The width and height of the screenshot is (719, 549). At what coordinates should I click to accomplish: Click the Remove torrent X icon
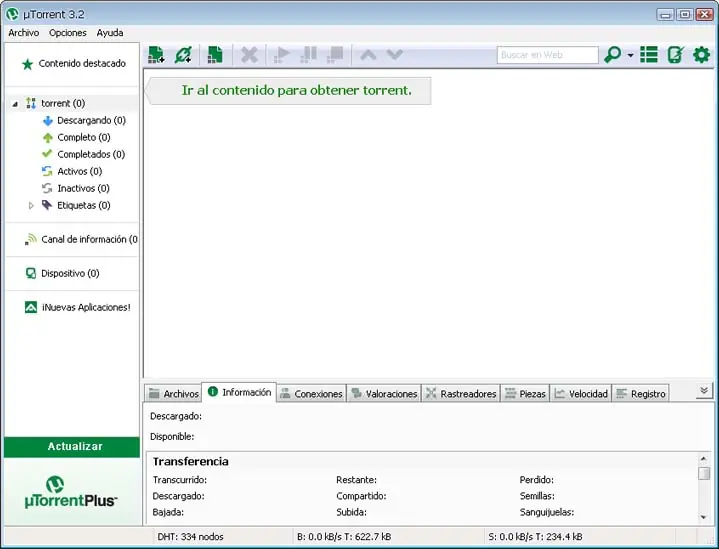(249, 55)
